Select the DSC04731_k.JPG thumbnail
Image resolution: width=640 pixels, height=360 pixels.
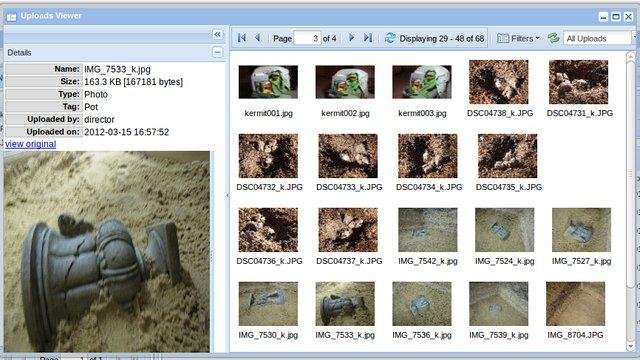pos(578,82)
